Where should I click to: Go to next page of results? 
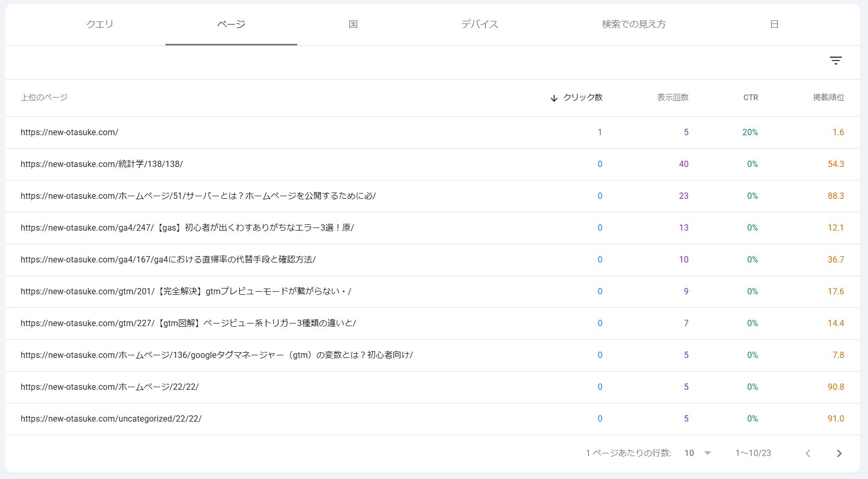pyautogui.click(x=839, y=453)
